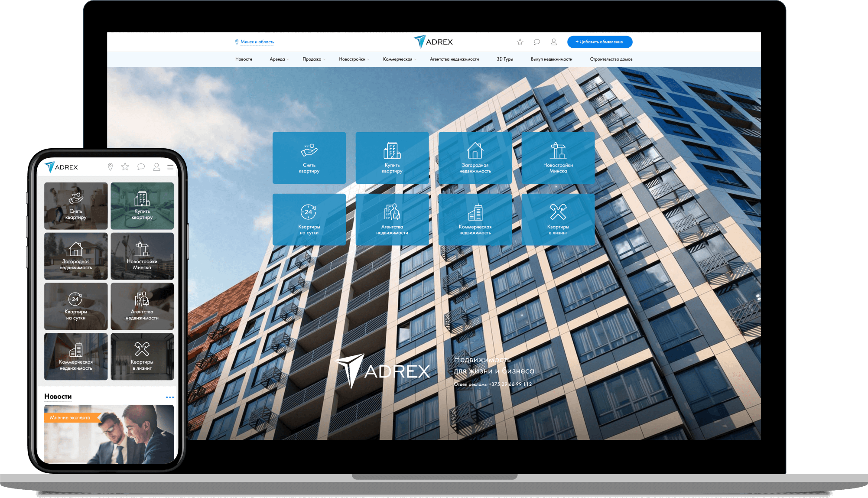The height and width of the screenshot is (498, 868).
Task: Tap the Купить квартиру tile on phone
Action: [x=142, y=206]
